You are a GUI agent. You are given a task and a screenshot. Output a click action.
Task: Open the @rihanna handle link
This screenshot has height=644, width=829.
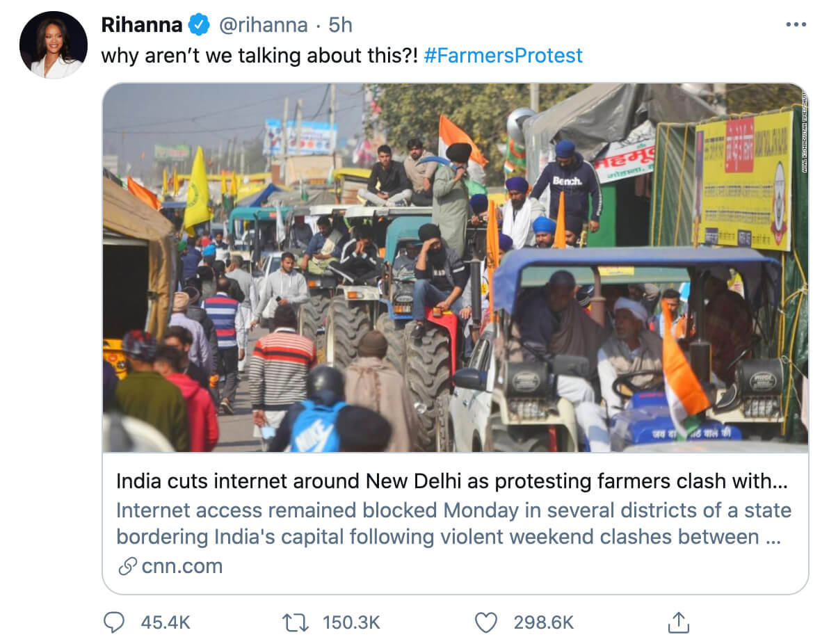click(263, 25)
